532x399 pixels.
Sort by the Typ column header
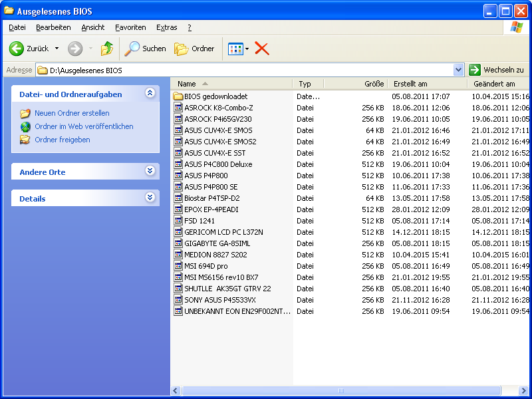click(309, 84)
